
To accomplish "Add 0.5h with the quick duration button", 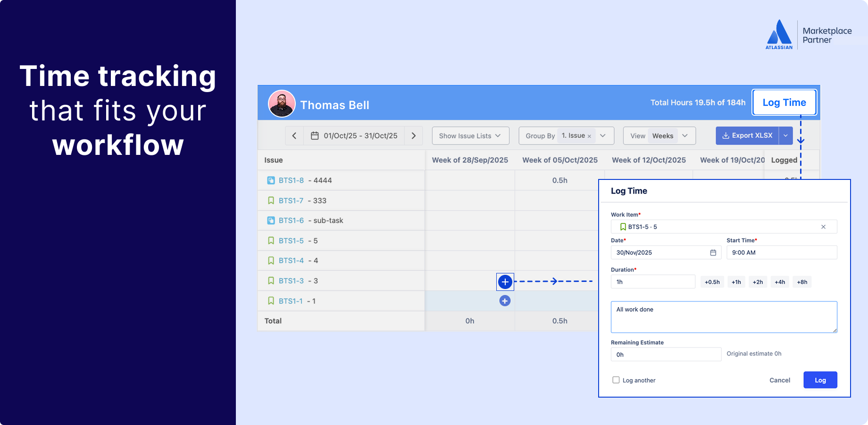I will click(712, 281).
